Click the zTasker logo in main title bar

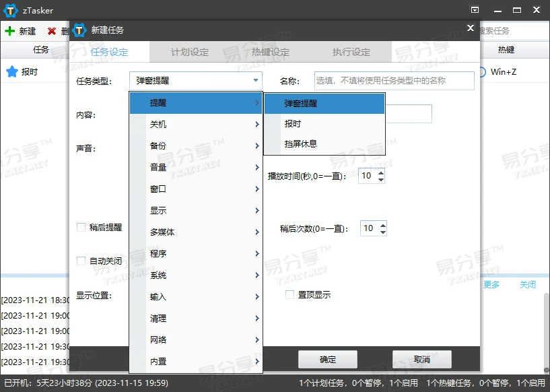pos(11,10)
